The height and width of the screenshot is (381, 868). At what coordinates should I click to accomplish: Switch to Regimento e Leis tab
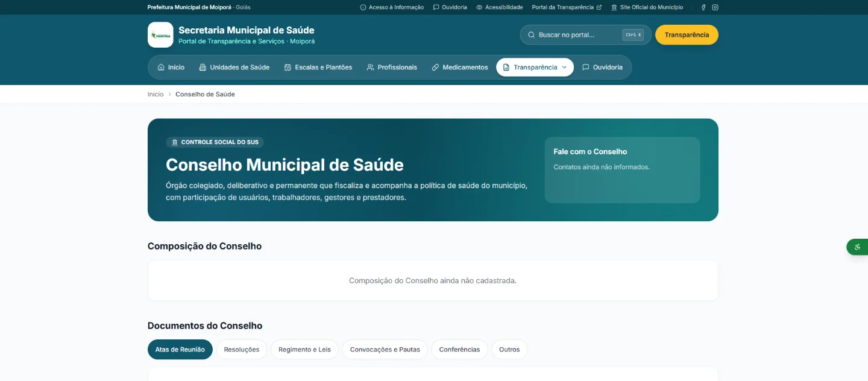[x=304, y=350]
